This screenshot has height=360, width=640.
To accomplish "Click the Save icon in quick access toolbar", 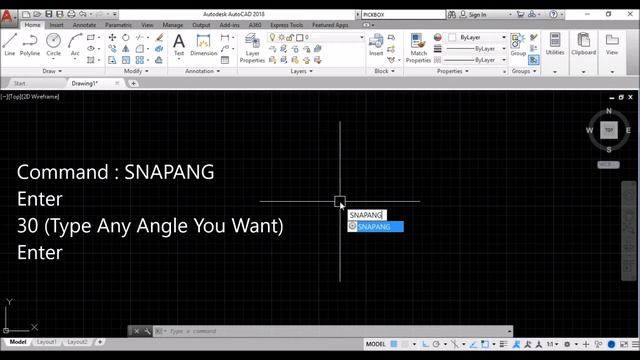I will 49,14.
